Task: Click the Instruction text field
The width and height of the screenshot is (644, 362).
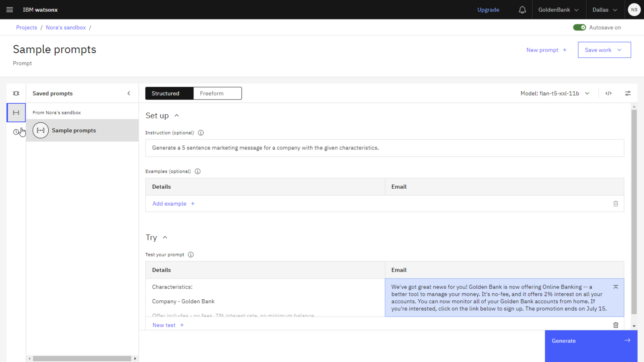Action: [384, 148]
